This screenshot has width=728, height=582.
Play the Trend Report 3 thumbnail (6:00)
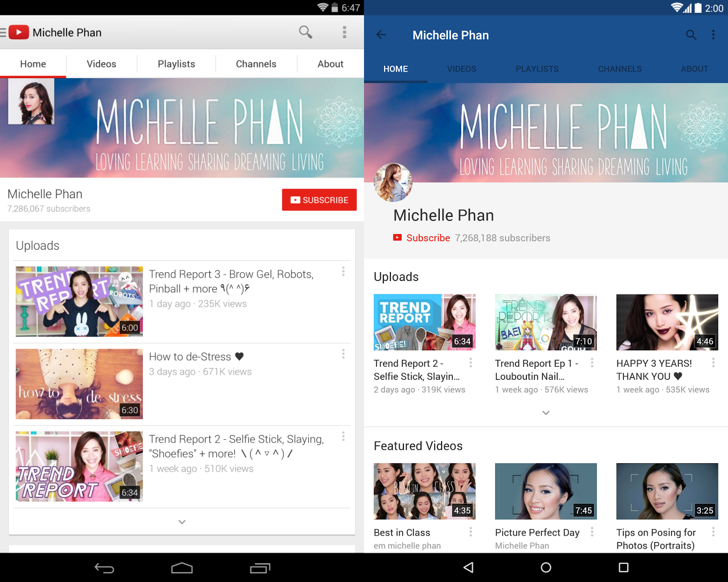(x=79, y=302)
